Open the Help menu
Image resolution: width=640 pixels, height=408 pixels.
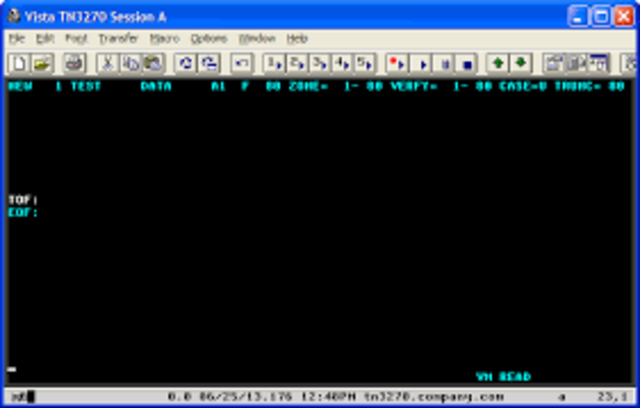(297, 39)
